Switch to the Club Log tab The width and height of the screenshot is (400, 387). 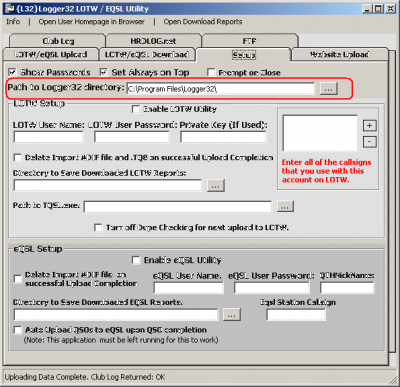point(58,41)
